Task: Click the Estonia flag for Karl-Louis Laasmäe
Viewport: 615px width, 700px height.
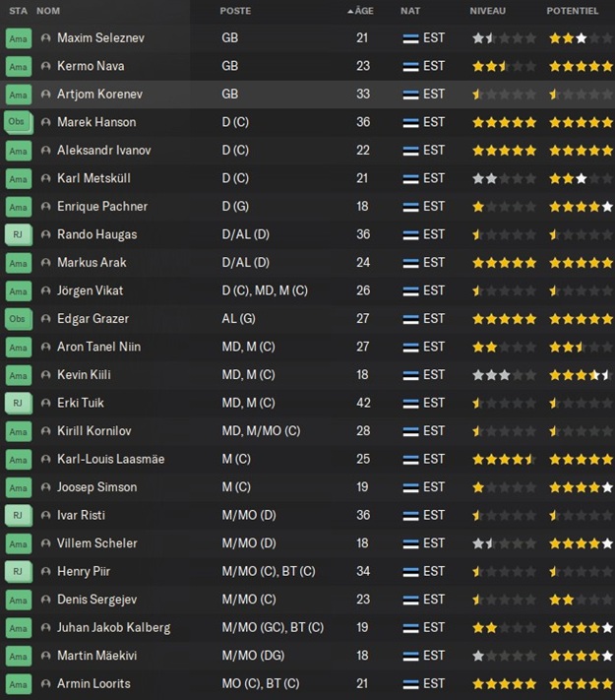Action: coord(410,460)
